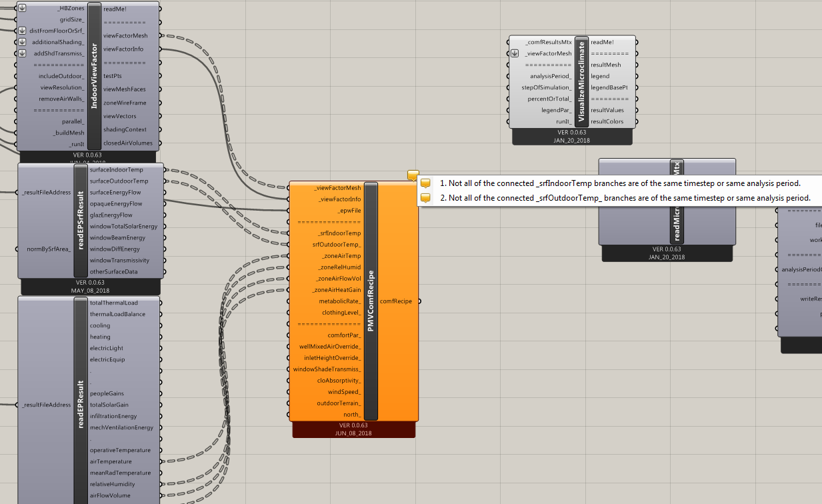The width and height of the screenshot is (822, 504).
Task: Click the balloon icon beside the _srfIndoorTemp warning
Action: tap(425, 183)
